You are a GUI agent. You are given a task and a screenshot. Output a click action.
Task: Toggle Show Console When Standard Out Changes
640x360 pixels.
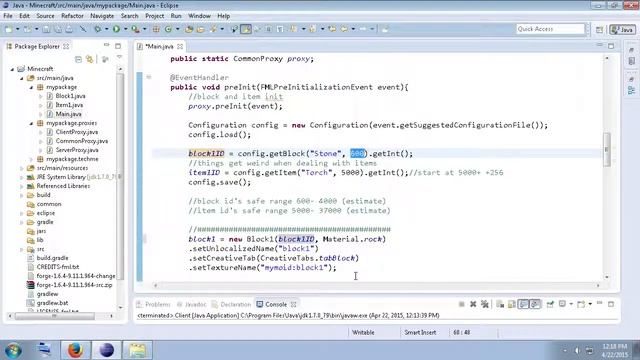click(524, 304)
